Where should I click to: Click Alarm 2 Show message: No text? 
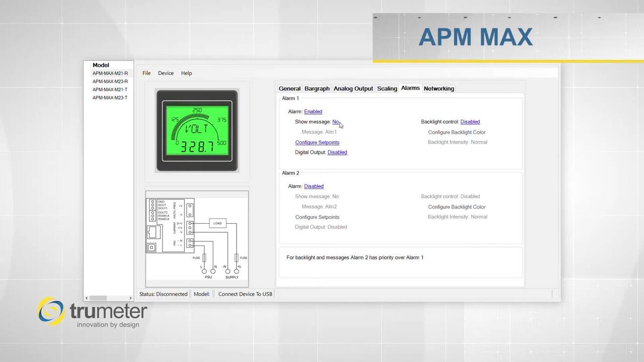[x=317, y=197]
